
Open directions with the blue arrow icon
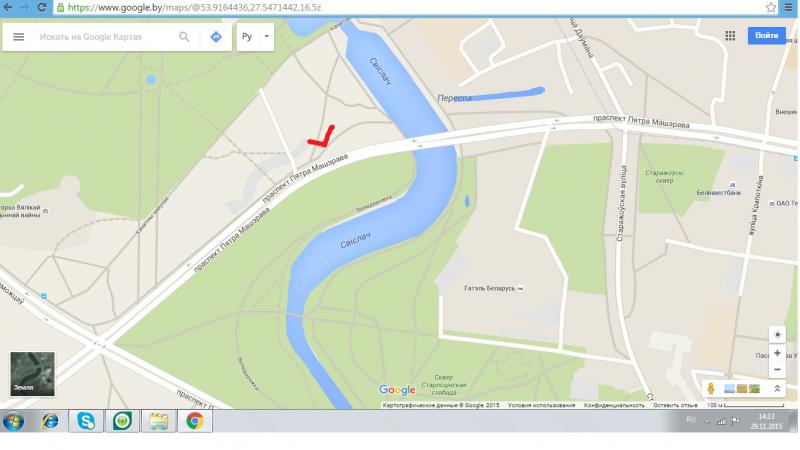click(x=216, y=37)
